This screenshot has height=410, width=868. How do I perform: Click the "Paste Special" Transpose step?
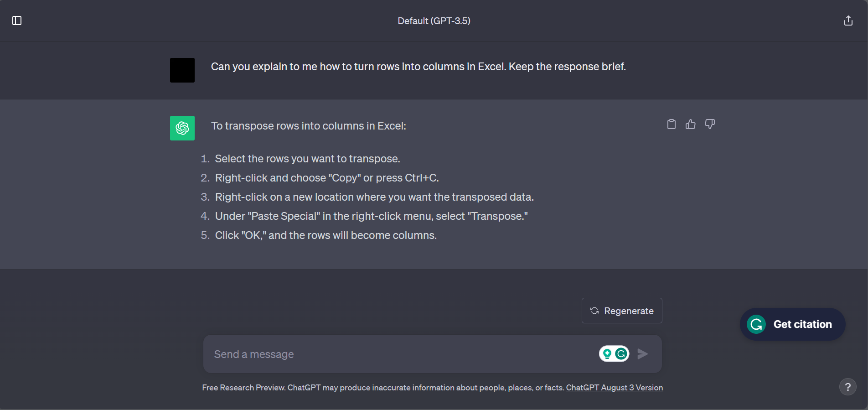[x=371, y=216]
